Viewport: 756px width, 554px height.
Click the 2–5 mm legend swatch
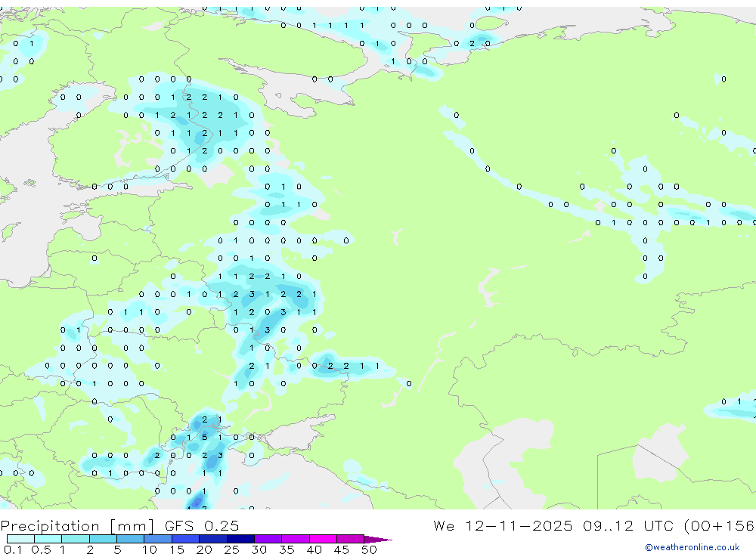(103, 539)
